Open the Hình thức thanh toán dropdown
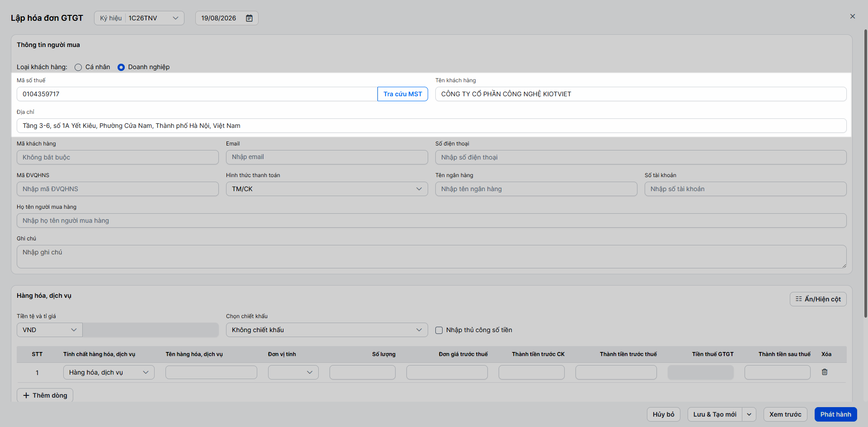868x427 pixels. [327, 189]
